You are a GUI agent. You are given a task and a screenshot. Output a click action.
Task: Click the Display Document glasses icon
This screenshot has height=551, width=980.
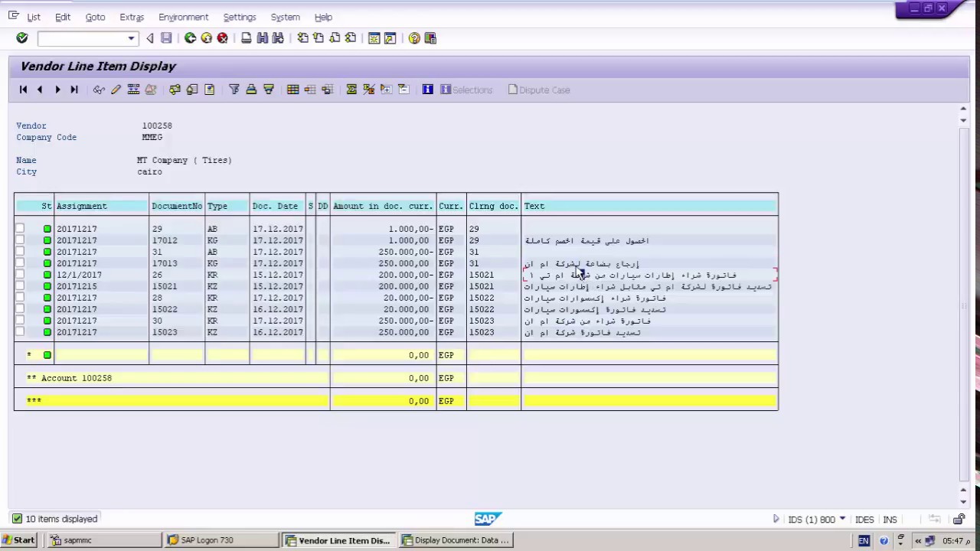tap(99, 90)
